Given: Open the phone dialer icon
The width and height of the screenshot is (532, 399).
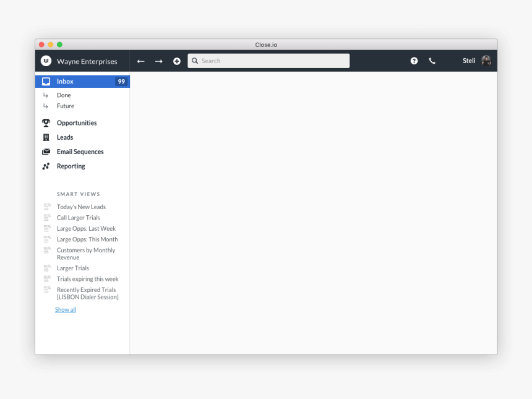Looking at the screenshot, I should [432, 61].
